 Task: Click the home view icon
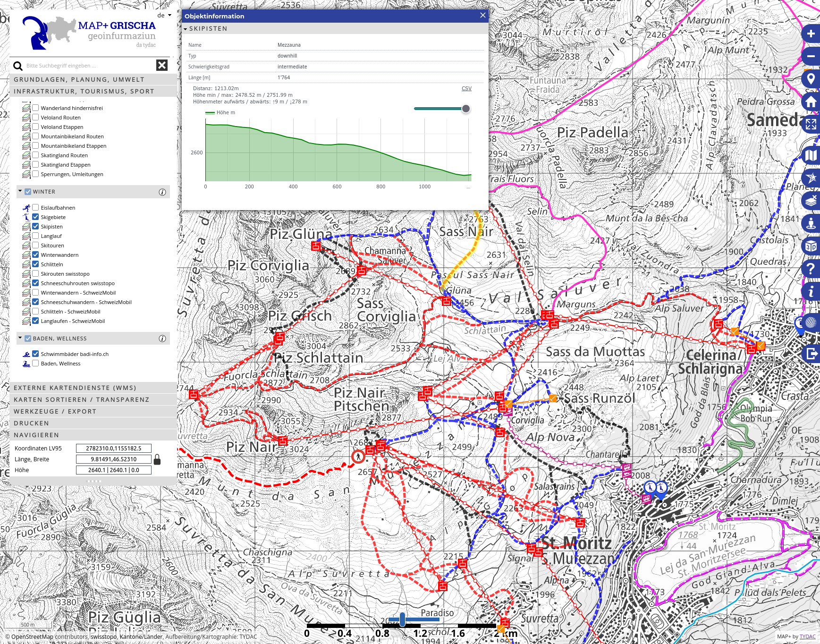click(811, 102)
